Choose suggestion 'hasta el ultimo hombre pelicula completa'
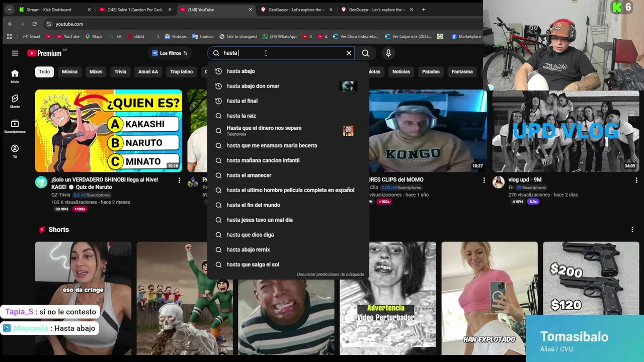This screenshot has width=644, height=362. tap(287, 190)
